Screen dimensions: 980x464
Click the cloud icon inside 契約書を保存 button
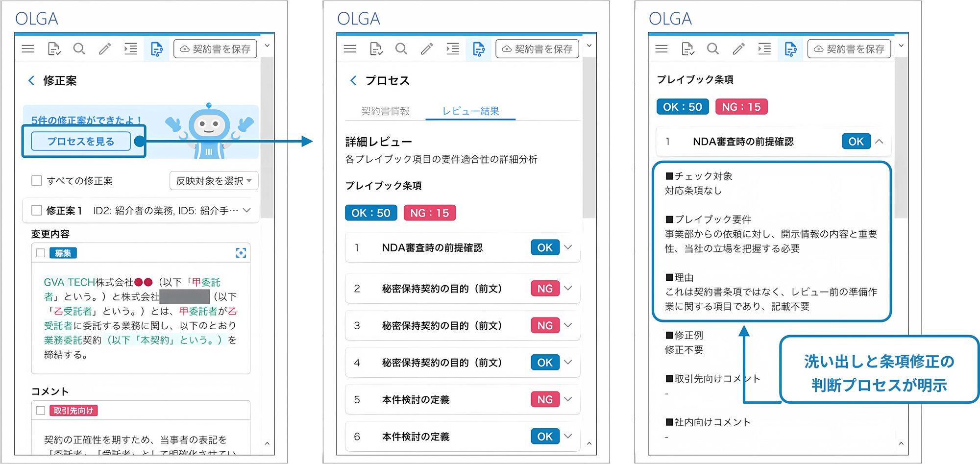[184, 49]
